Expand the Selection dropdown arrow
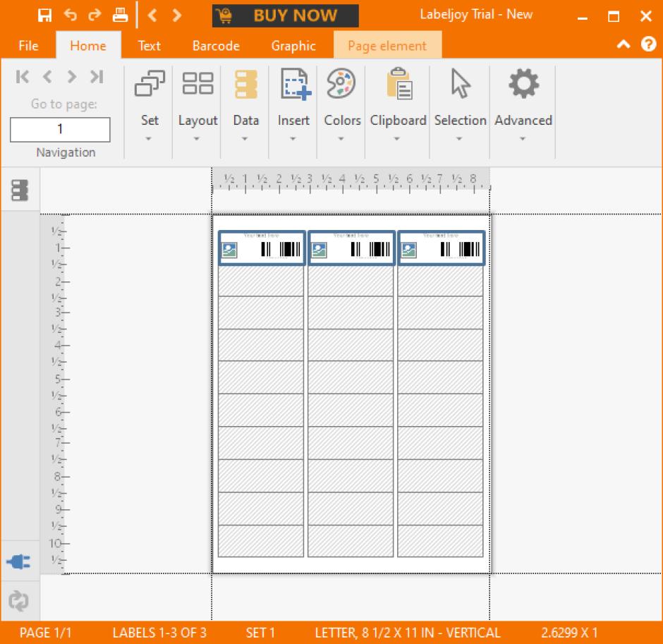Screen dimensions: 663x644 (x=459, y=139)
